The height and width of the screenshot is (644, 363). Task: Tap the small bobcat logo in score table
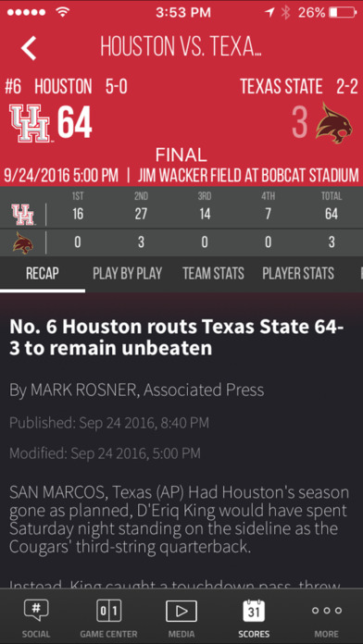[23, 242]
